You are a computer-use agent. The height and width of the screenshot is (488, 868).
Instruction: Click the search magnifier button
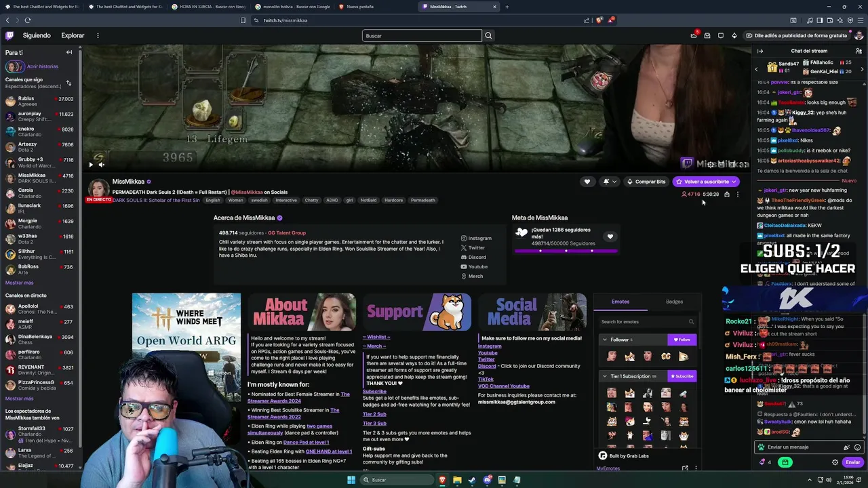488,35
